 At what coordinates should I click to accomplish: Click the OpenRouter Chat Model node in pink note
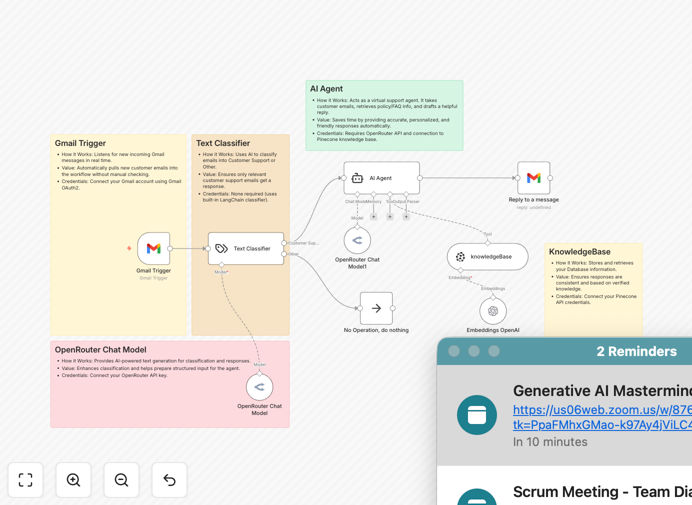pyautogui.click(x=260, y=387)
